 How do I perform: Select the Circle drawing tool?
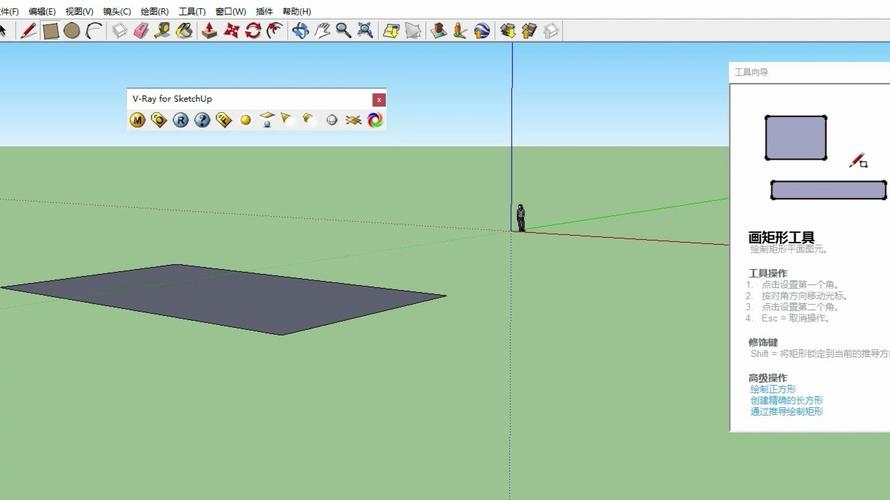(72, 31)
